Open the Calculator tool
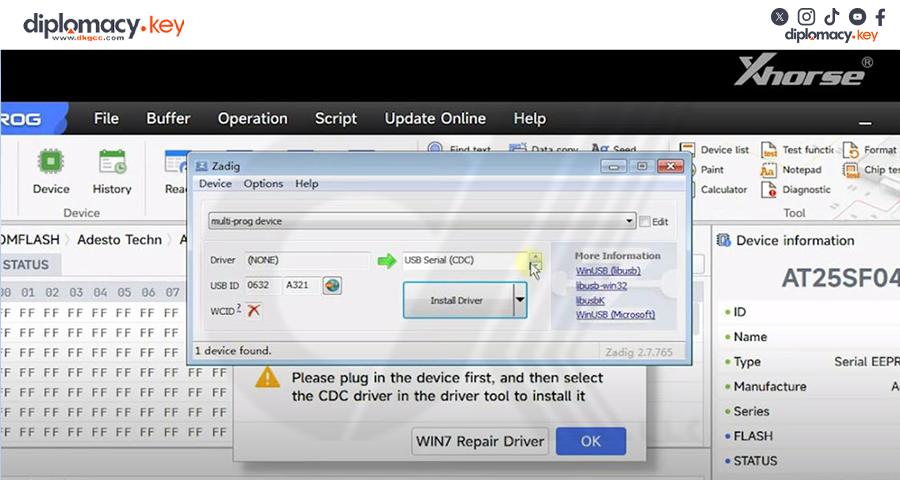The width and height of the screenshot is (900, 480). coord(723,189)
